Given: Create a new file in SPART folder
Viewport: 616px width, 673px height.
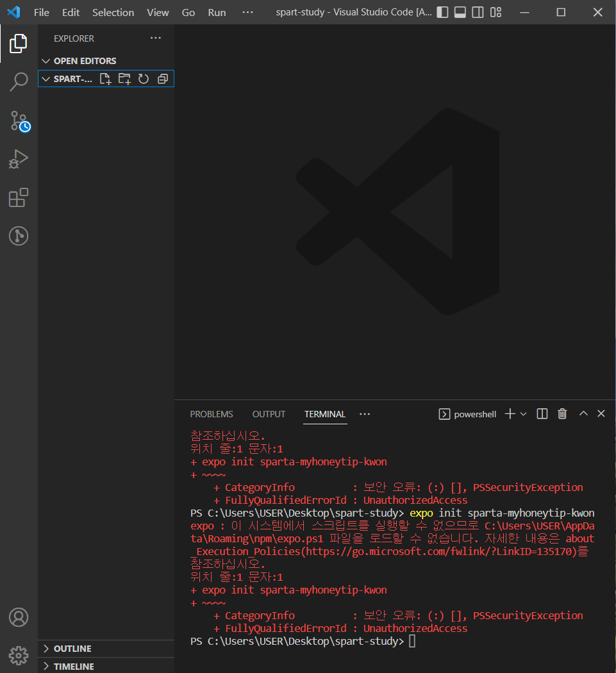Looking at the screenshot, I should [x=105, y=79].
